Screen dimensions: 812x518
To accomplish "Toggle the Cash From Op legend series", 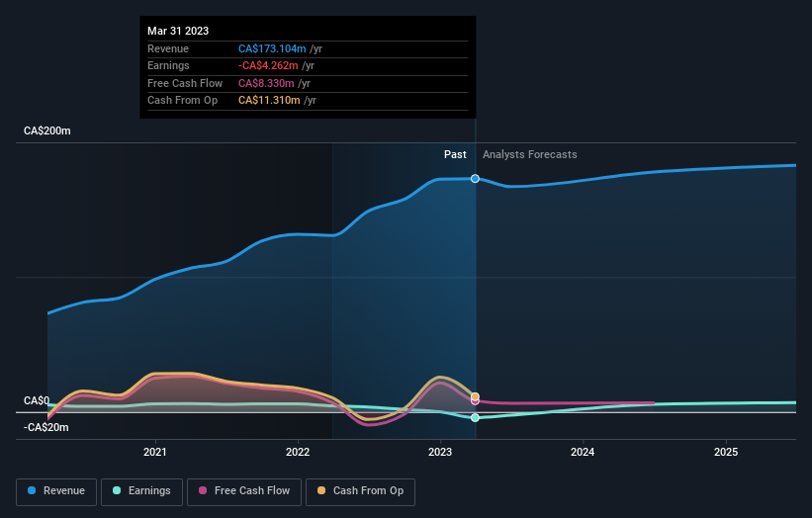I will pyautogui.click(x=360, y=491).
